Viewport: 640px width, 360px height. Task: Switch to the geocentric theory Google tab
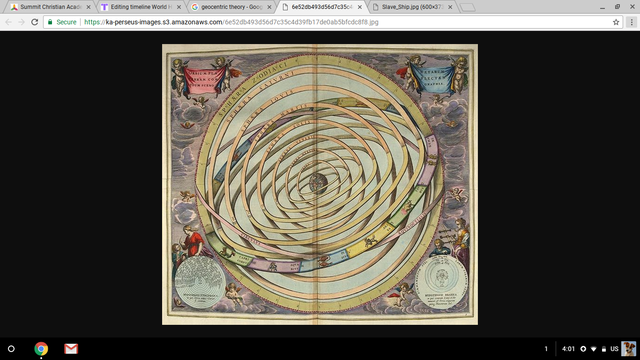click(x=231, y=7)
